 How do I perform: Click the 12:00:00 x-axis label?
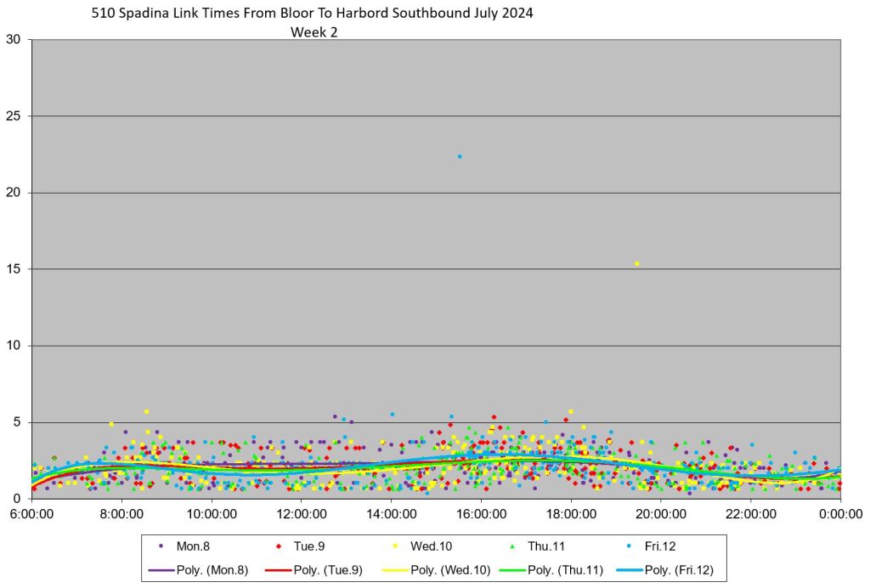click(302, 514)
